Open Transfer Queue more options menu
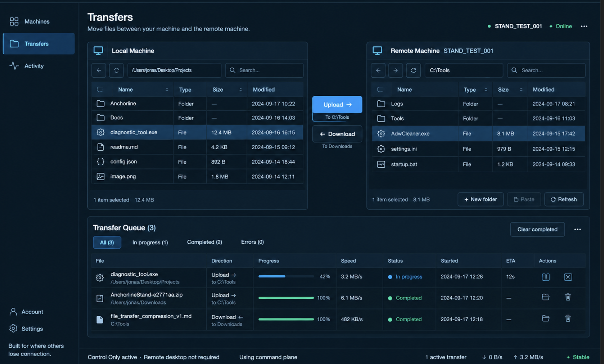Image resolution: width=604 pixels, height=364 pixels. pyautogui.click(x=577, y=229)
